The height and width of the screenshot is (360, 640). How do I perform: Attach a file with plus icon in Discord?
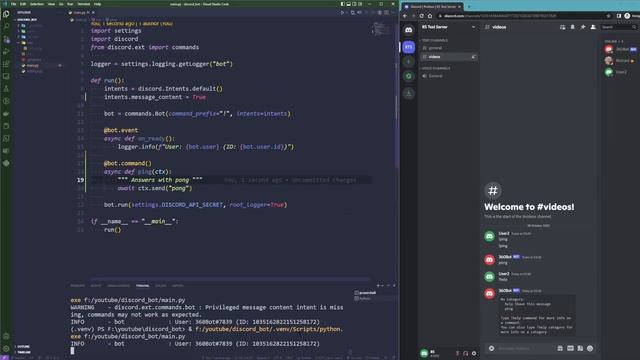[x=491, y=348]
